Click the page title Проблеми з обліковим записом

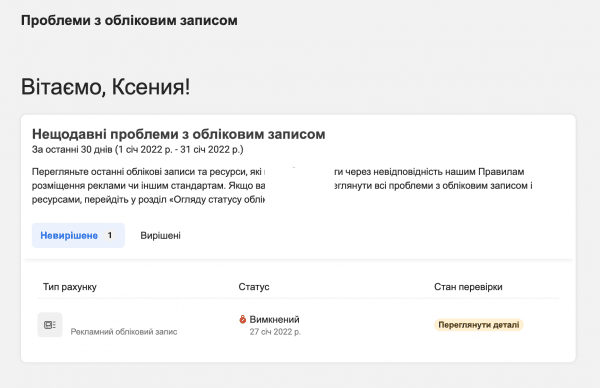(129, 20)
